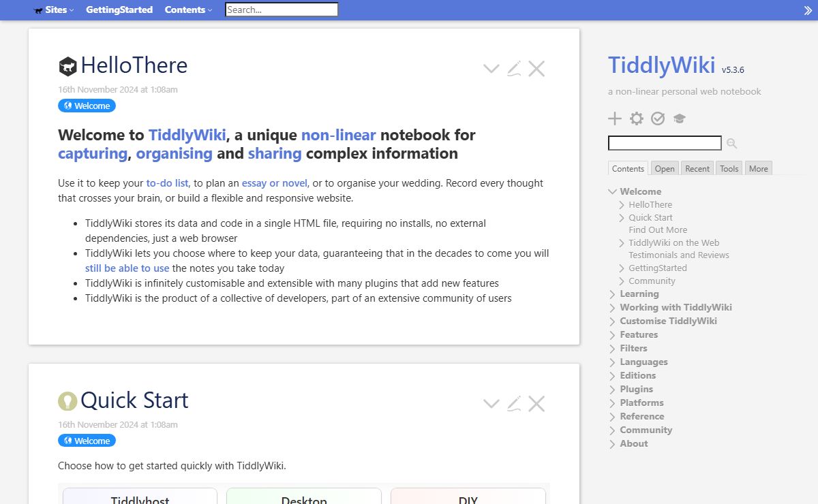Open the control panel gear icon

click(636, 119)
